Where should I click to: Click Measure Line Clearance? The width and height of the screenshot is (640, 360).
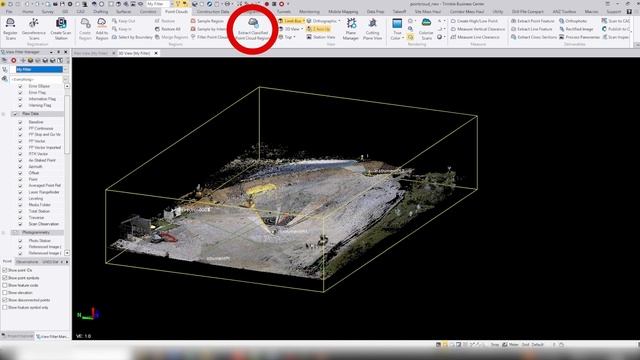tap(475, 37)
